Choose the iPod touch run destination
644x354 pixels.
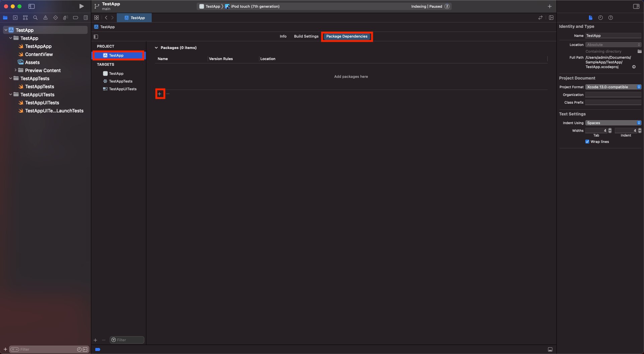tap(252, 6)
